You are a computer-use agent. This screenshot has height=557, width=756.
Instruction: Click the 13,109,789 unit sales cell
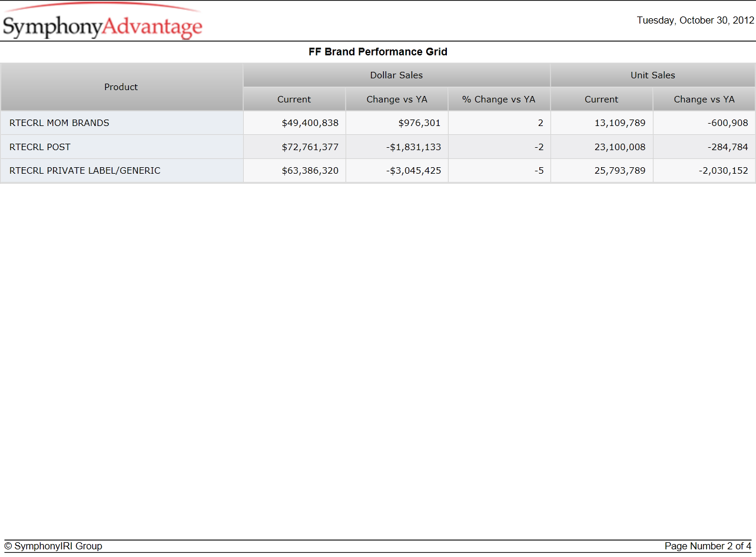[x=602, y=123]
